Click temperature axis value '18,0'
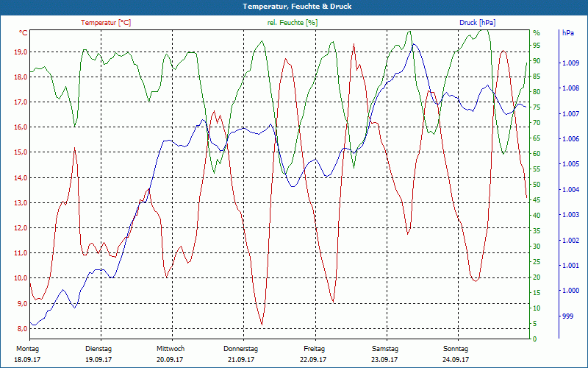 point(21,77)
